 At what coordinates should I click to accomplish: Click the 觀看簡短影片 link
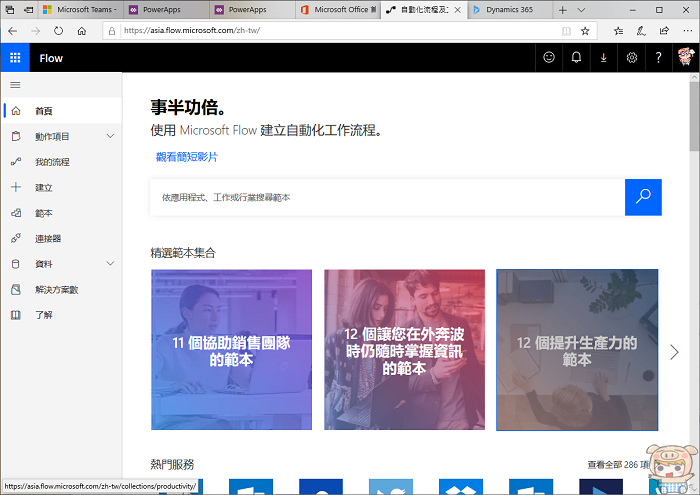tap(187, 157)
